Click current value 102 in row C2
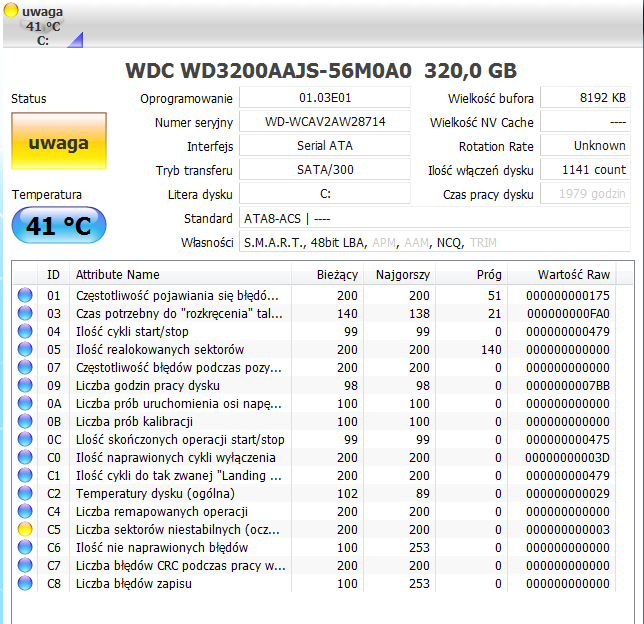 tap(347, 493)
